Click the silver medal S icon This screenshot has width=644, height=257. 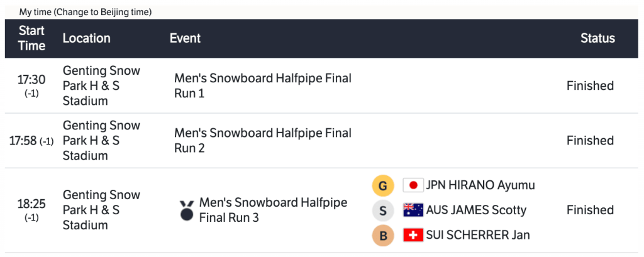[x=382, y=210]
